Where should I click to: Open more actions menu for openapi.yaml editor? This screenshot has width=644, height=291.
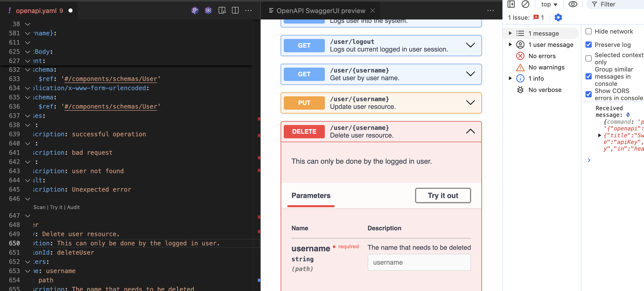[x=248, y=11]
